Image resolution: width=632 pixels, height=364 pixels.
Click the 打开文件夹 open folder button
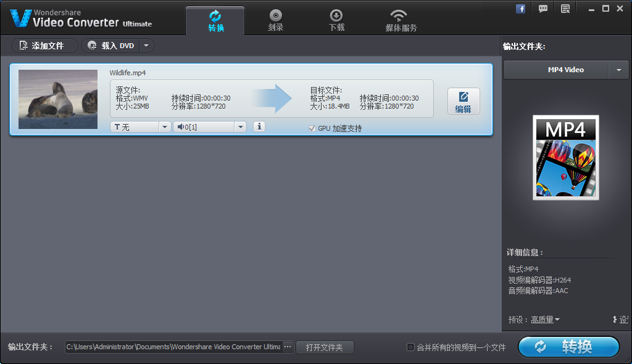click(x=325, y=347)
